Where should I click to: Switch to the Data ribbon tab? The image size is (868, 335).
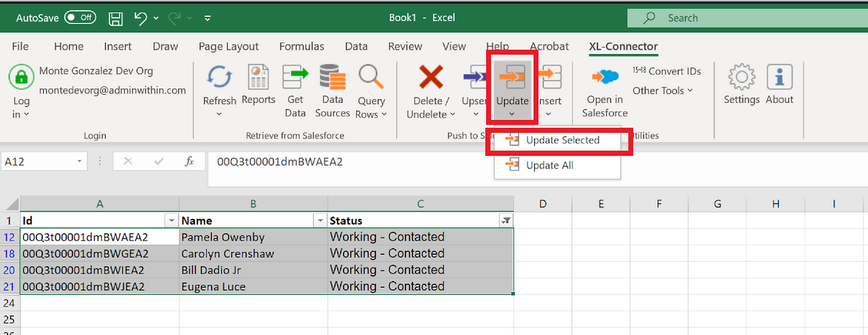pyautogui.click(x=356, y=46)
